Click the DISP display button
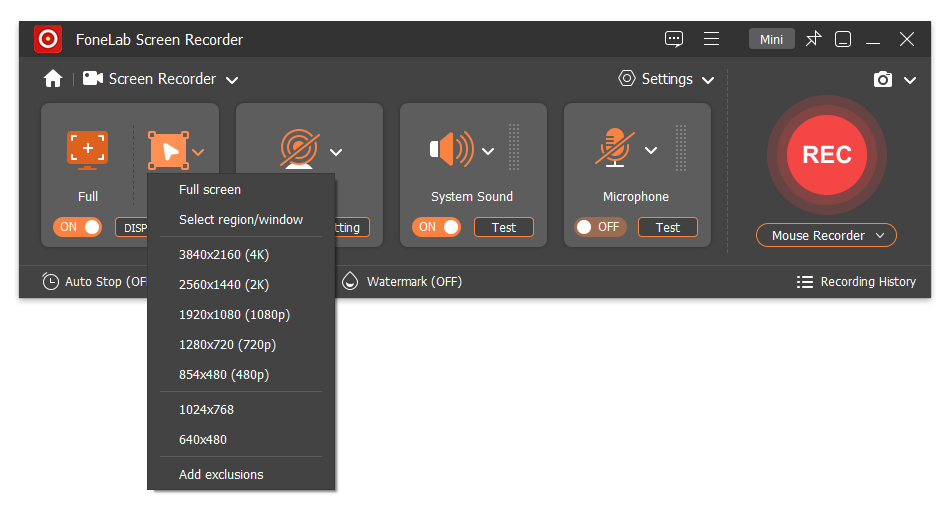Image resolution: width=947 pixels, height=507 pixels. 132,227
